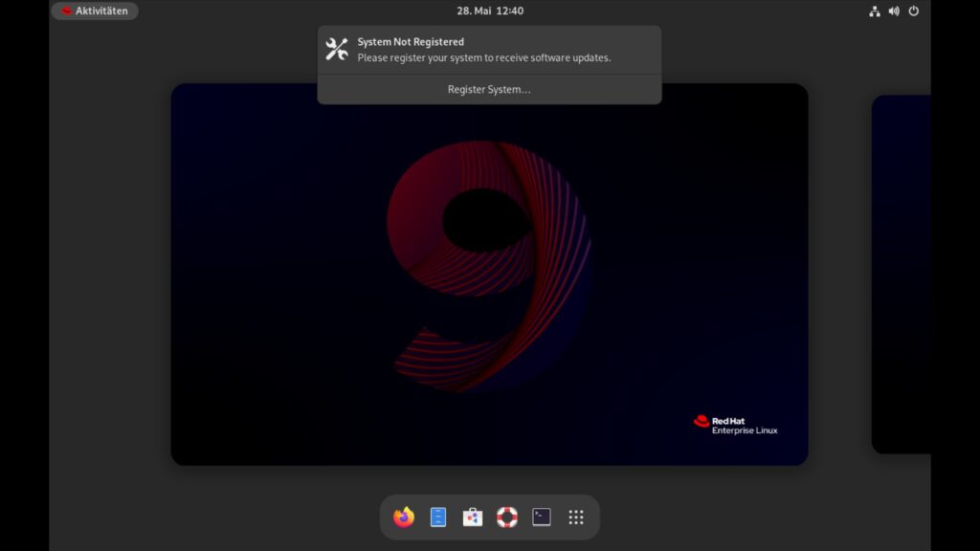Open the System Not Registered notification
The width and height of the screenshot is (980, 551).
coord(489,50)
